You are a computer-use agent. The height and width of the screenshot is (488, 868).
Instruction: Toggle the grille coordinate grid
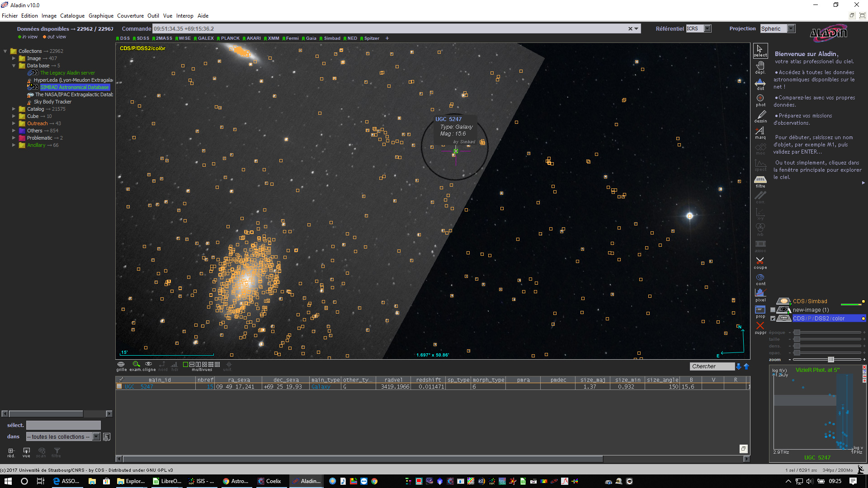click(x=121, y=366)
